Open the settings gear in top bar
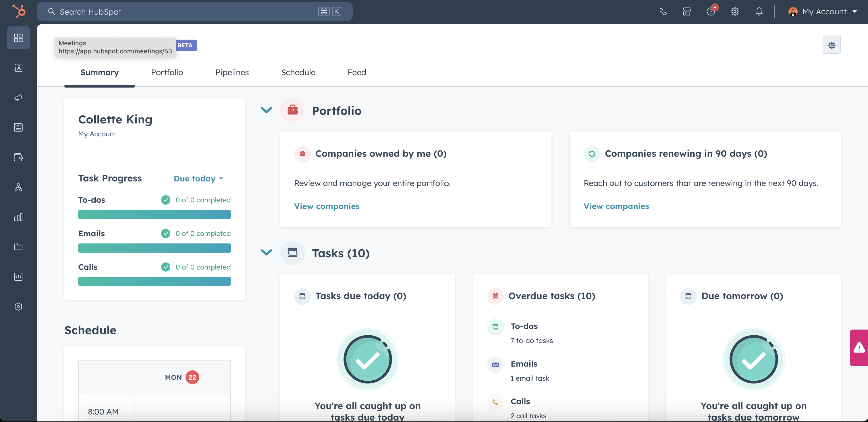 click(x=735, y=11)
